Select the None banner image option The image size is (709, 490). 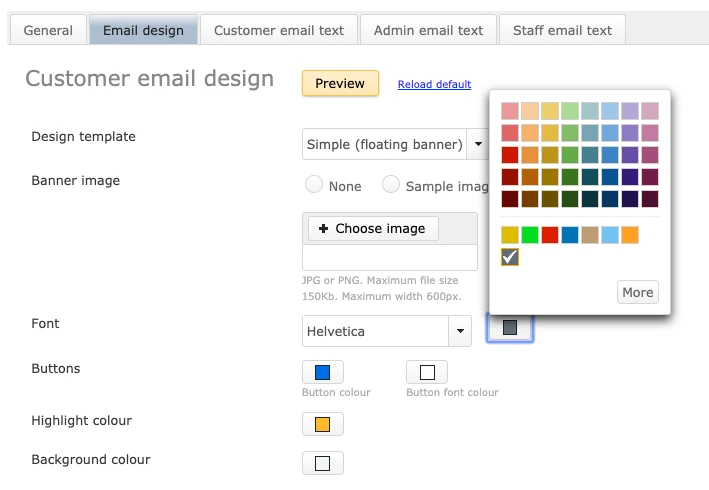click(314, 185)
